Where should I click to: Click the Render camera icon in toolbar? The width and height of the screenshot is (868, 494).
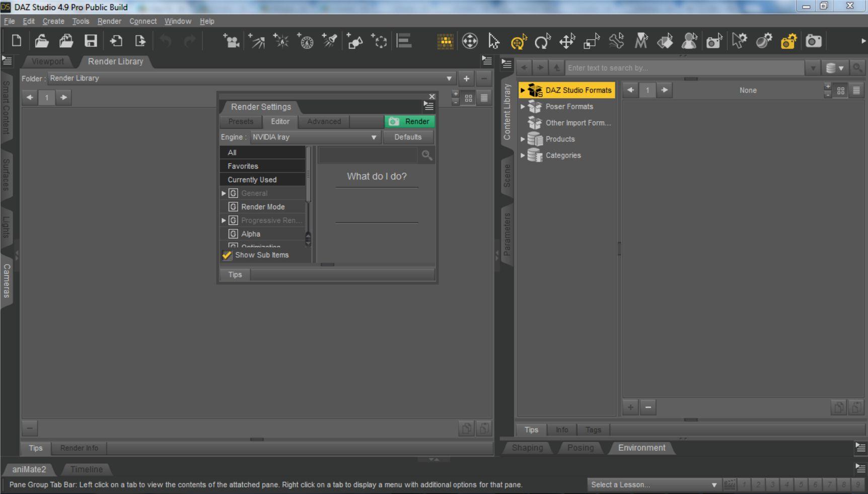click(x=813, y=41)
